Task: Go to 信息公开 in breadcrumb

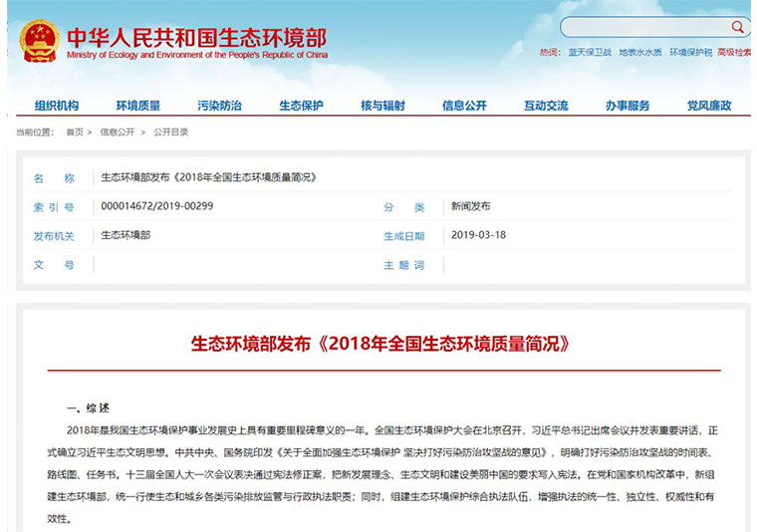Action: tap(118, 132)
